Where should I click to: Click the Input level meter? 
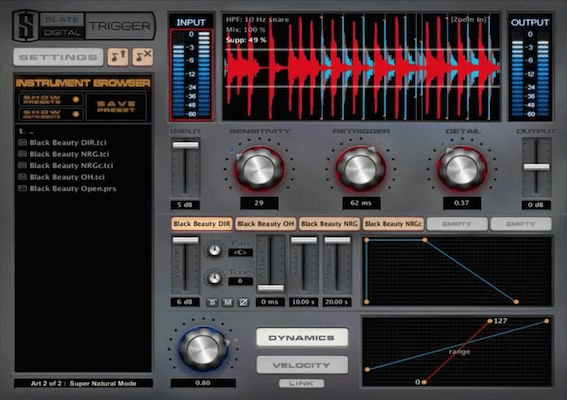click(191, 75)
